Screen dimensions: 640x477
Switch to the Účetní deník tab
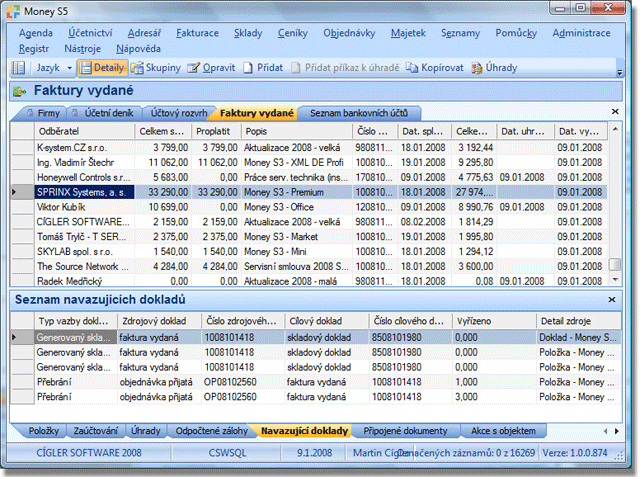coord(104,113)
